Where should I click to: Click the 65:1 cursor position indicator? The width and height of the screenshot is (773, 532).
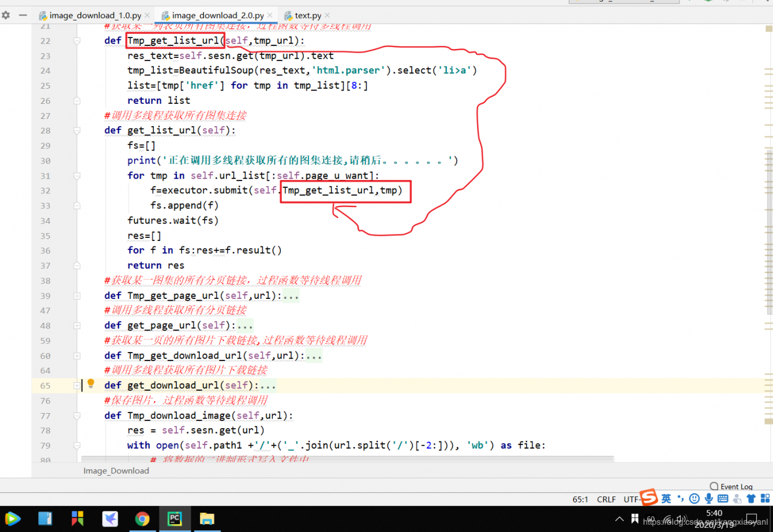[x=580, y=499]
